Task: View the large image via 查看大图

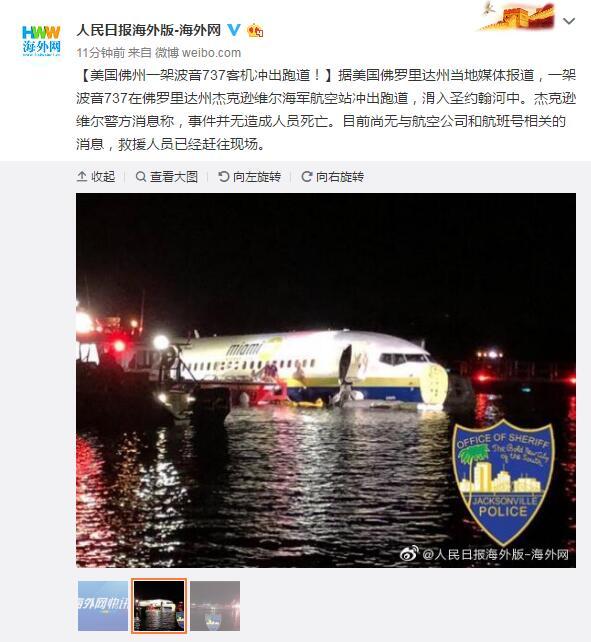Action: 167,176
